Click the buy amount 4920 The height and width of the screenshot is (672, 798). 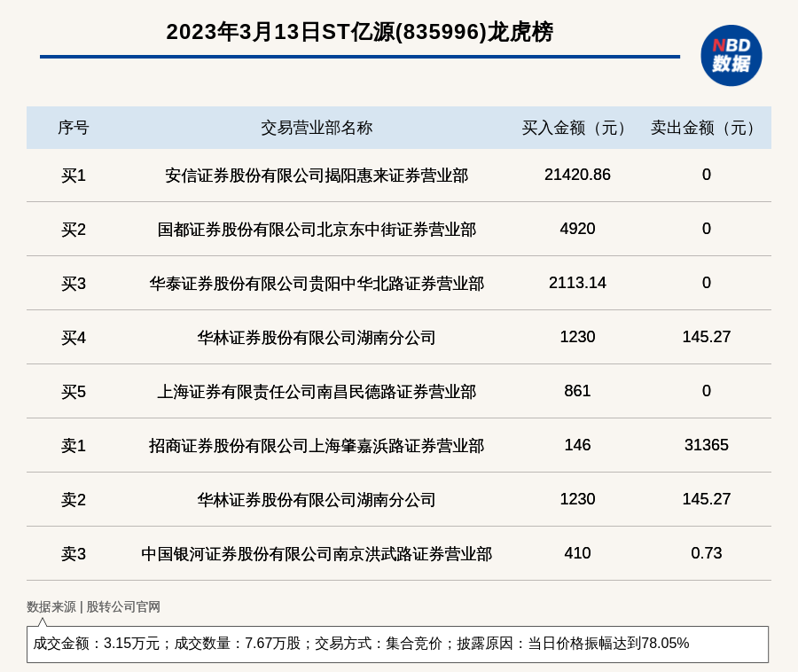click(x=577, y=229)
